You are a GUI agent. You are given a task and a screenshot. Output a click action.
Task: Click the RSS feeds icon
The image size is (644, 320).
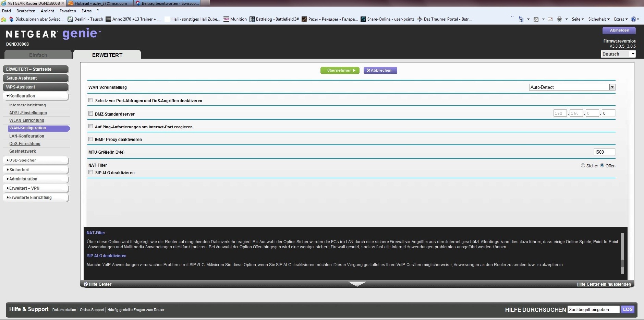(536, 19)
